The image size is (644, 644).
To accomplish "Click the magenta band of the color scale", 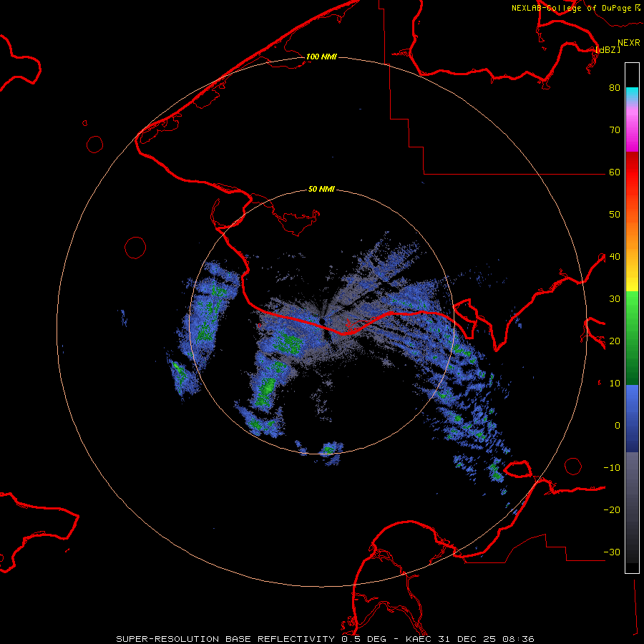I will pyautogui.click(x=632, y=130).
